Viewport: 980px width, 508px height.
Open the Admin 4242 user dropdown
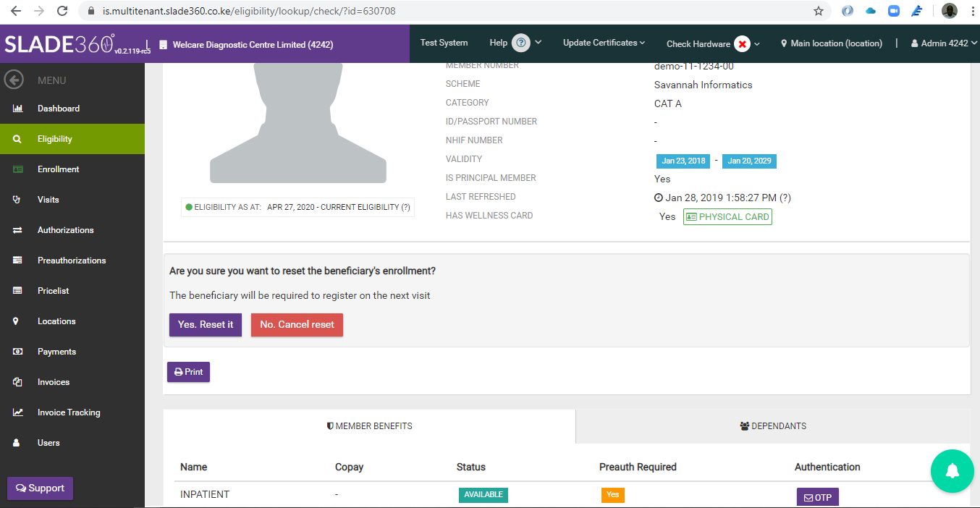click(945, 43)
